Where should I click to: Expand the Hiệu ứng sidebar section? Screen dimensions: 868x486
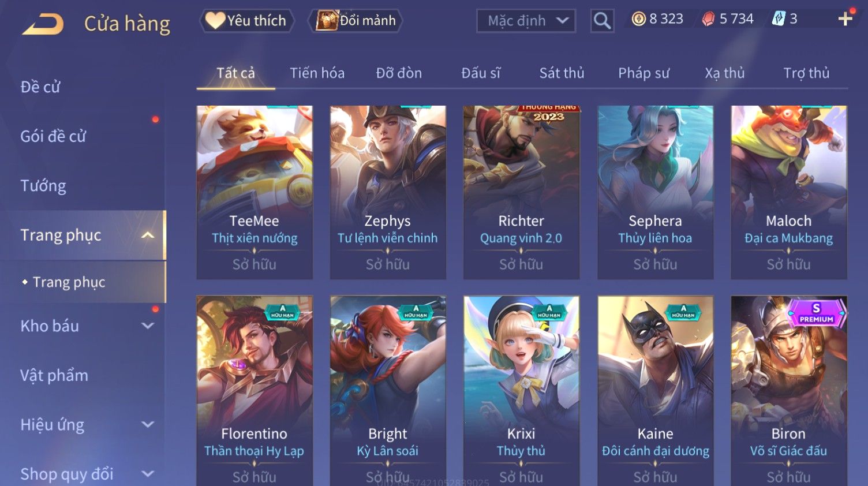[148, 424]
